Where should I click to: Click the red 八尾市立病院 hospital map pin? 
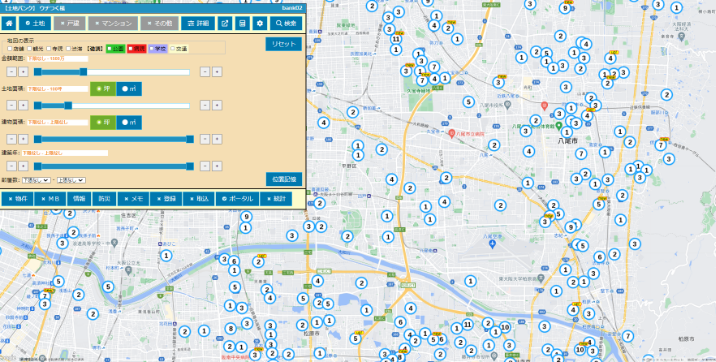pyautogui.click(x=452, y=133)
